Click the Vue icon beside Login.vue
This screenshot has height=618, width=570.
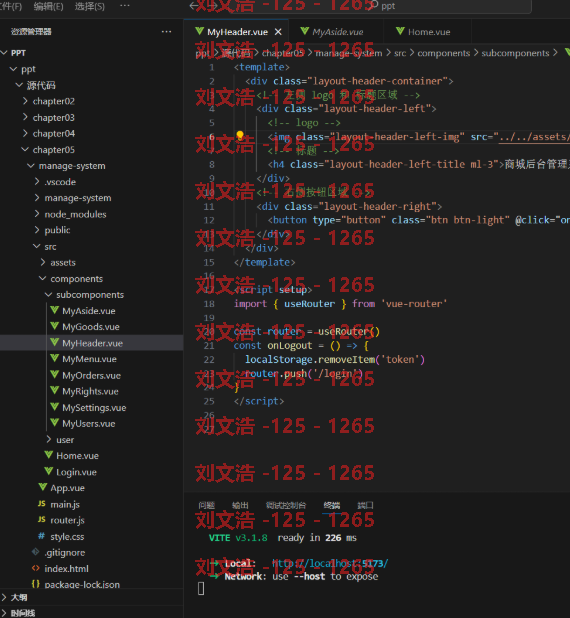pos(48,471)
